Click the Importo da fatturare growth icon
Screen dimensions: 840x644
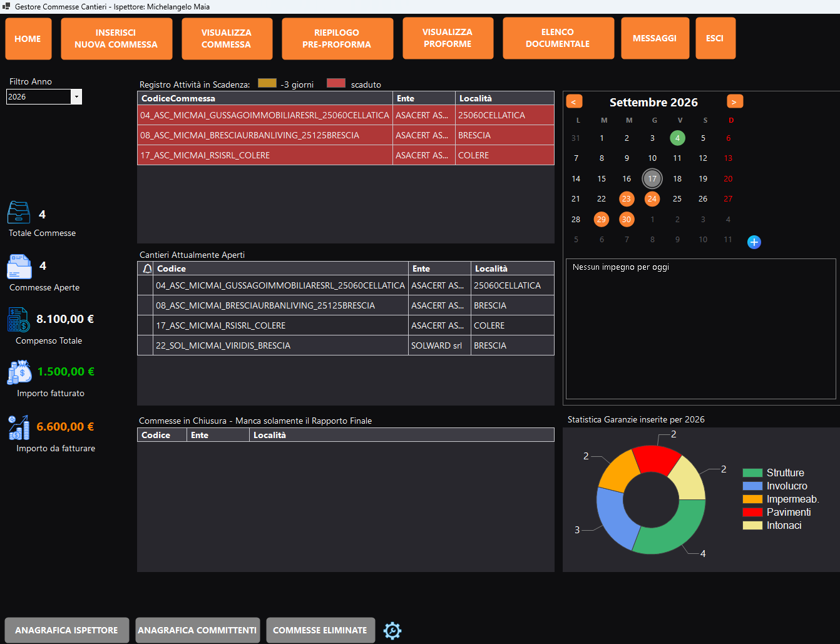(x=19, y=427)
